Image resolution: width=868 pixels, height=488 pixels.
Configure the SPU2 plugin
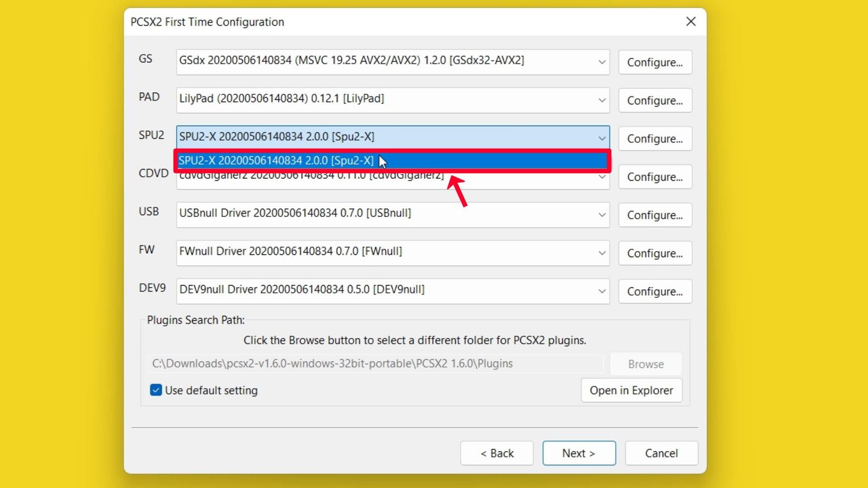[x=655, y=139]
